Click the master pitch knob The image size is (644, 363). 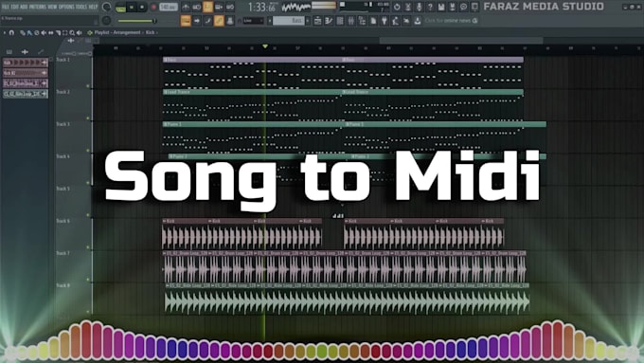[x=106, y=21]
